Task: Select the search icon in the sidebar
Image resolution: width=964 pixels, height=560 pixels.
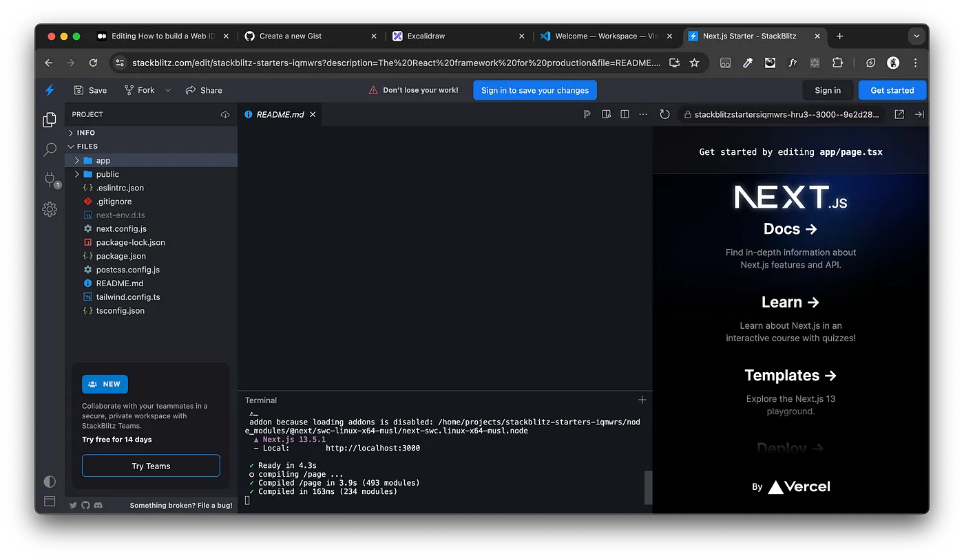Action: coord(49,149)
